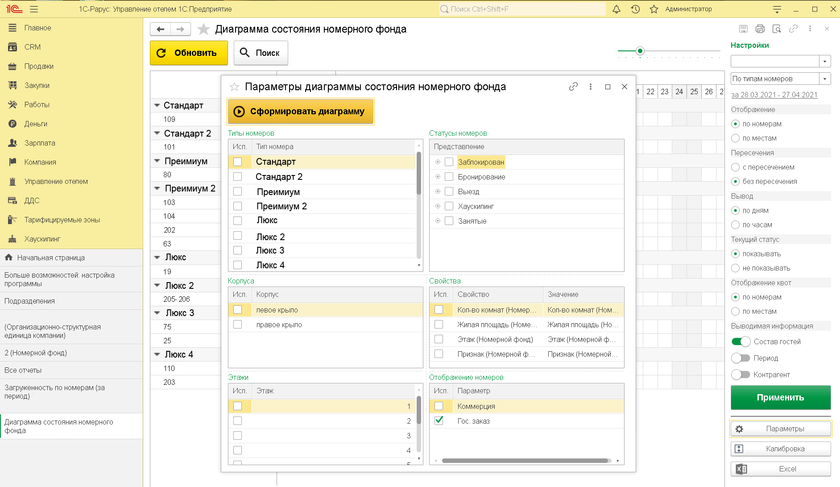Copy link to parameters dialog

tap(574, 87)
